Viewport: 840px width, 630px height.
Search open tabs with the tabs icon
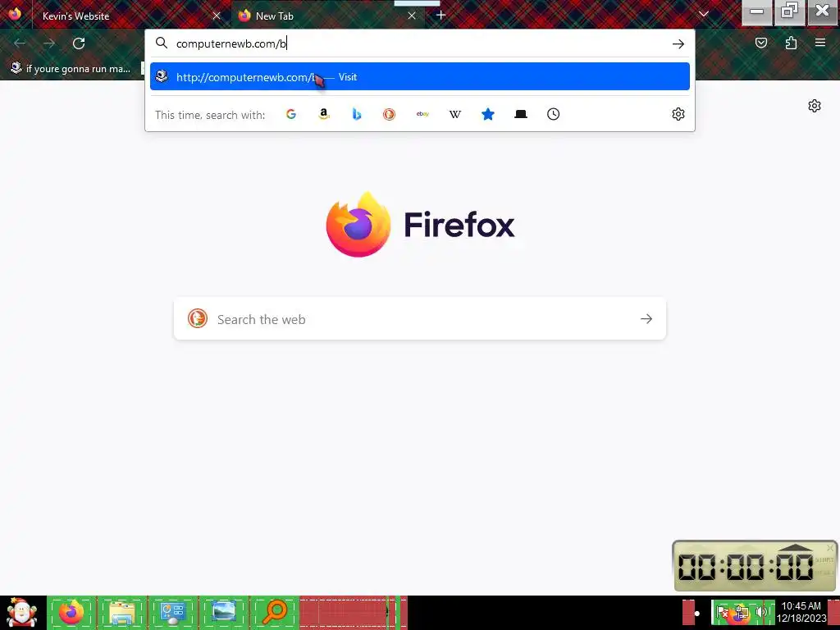[521, 114]
